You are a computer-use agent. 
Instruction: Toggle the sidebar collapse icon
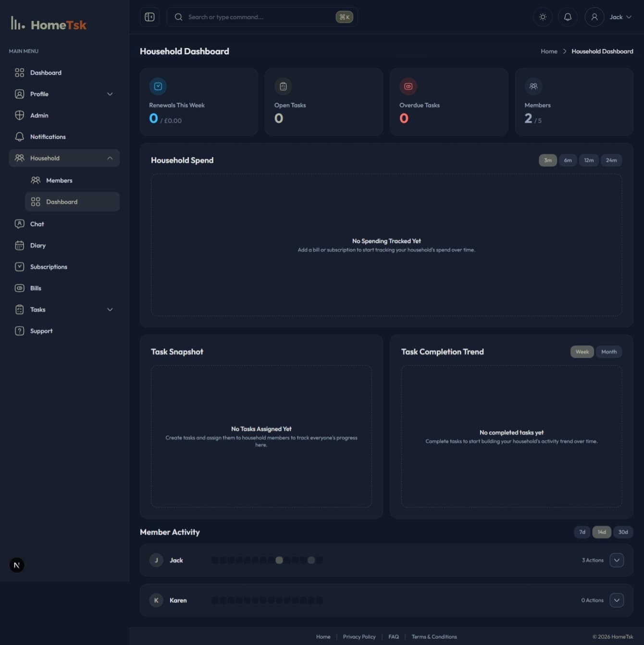click(x=149, y=17)
